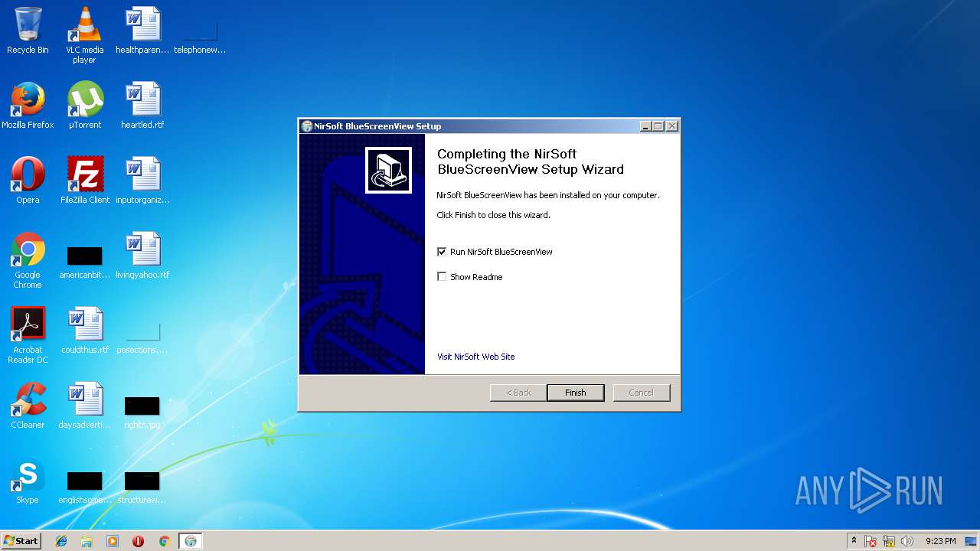Launch Acrobat Reader DC shortcut
Image resolution: width=980 pixels, height=551 pixels.
(x=28, y=335)
